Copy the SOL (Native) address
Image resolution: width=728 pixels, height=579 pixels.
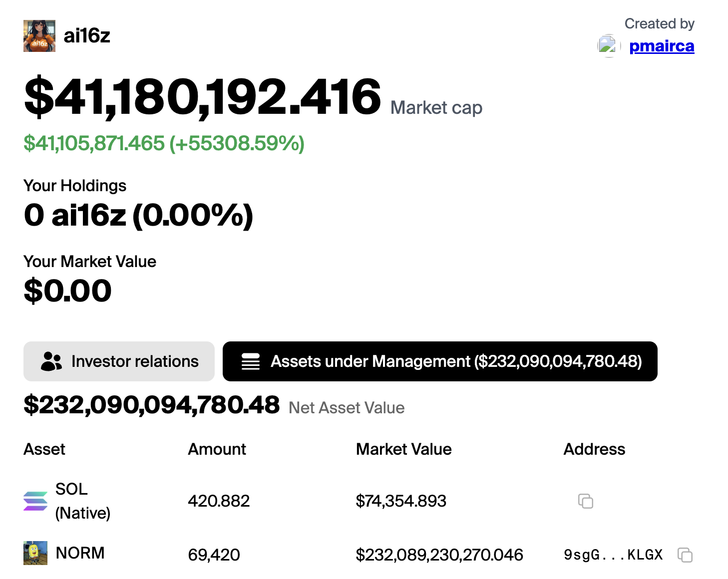pos(585,501)
